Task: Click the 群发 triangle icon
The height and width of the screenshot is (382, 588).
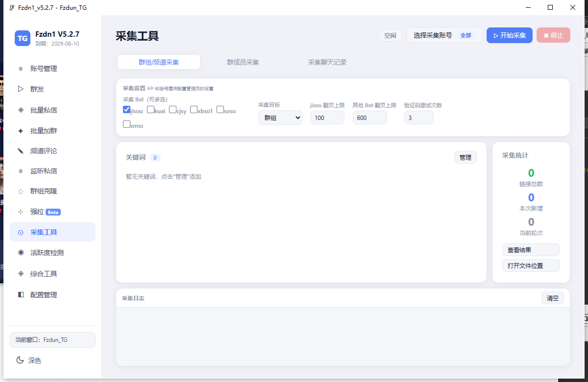Action: click(21, 89)
